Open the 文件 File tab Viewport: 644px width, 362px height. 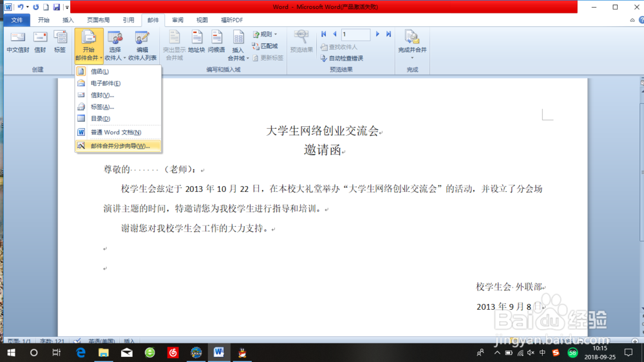pos(17,20)
